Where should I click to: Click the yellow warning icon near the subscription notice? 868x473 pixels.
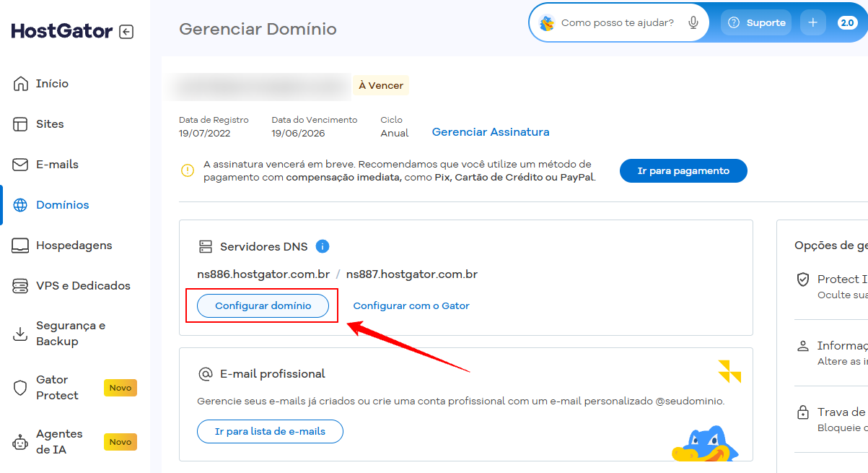point(188,170)
